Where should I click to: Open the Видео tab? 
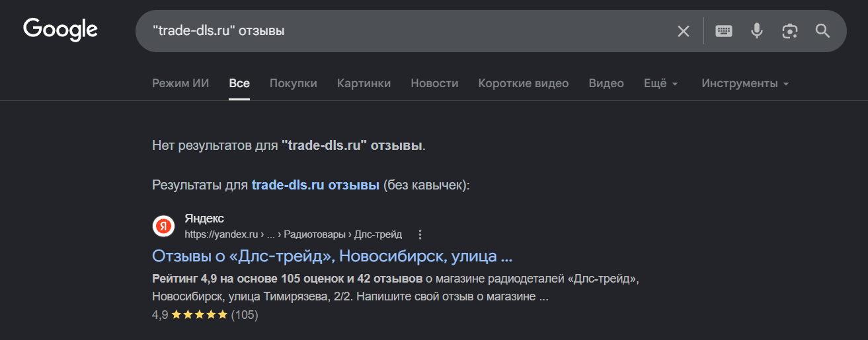pos(606,83)
